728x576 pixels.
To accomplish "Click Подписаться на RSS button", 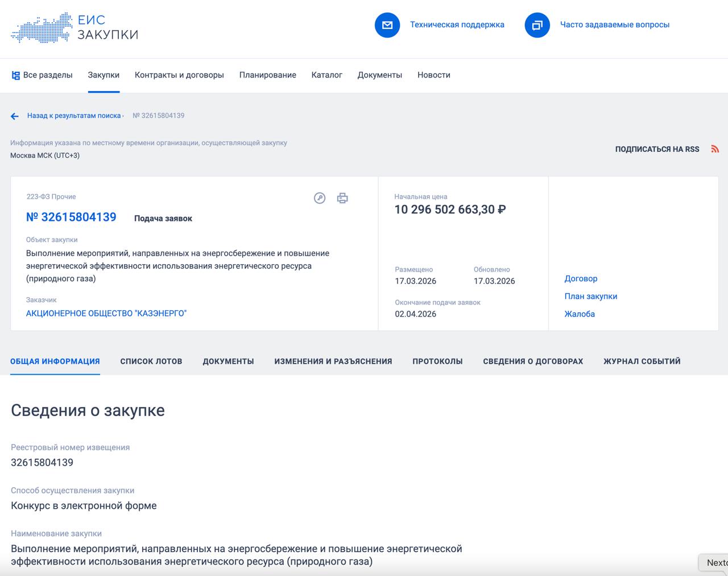I will pos(657,149).
